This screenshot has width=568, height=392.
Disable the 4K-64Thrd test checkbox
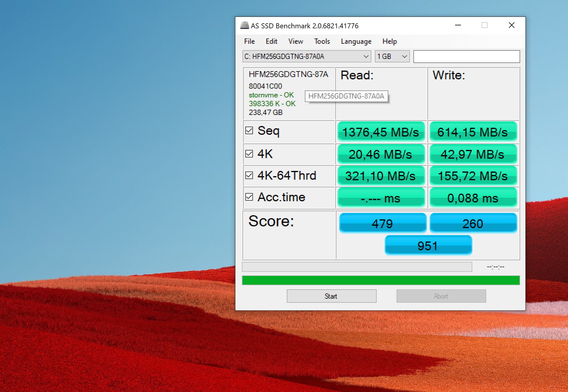[x=249, y=175]
